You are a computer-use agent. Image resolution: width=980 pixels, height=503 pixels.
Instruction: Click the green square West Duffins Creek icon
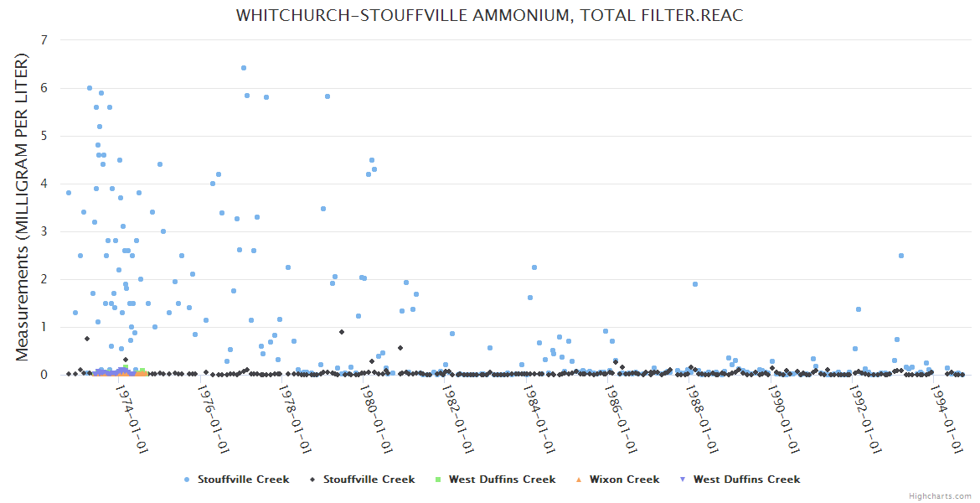(437, 480)
